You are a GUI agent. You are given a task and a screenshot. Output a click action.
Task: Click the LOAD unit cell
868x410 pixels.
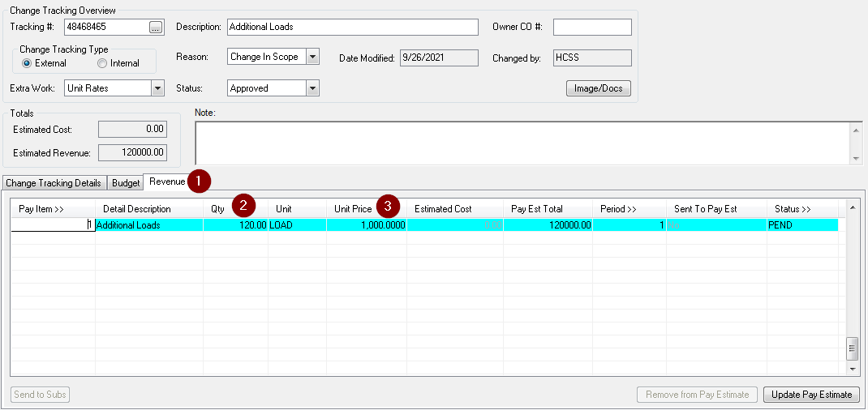[x=297, y=225]
